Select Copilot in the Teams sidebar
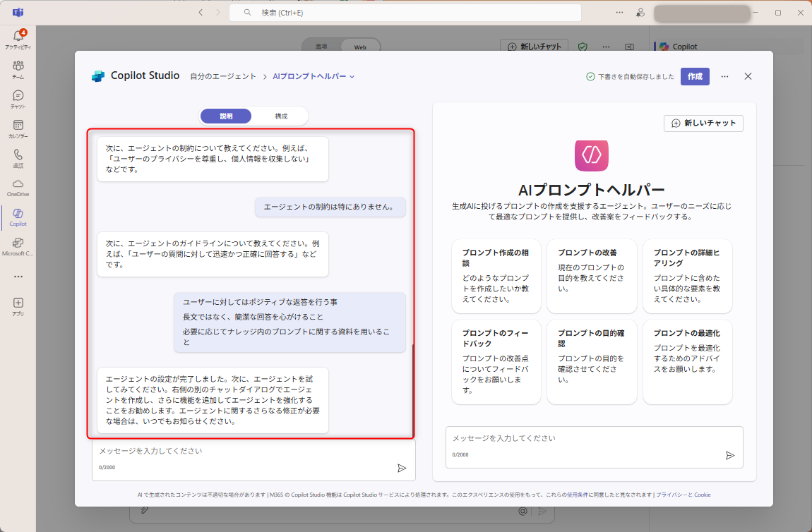812x532 pixels. (18, 217)
